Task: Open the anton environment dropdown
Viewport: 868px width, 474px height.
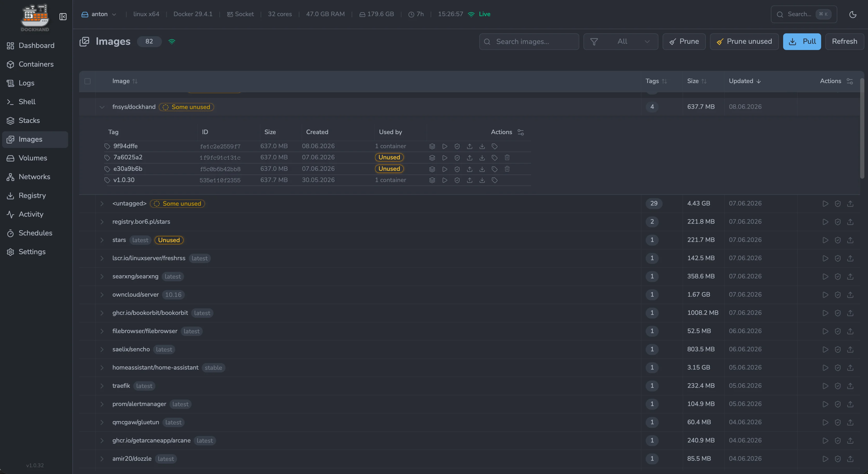Action: (x=99, y=14)
